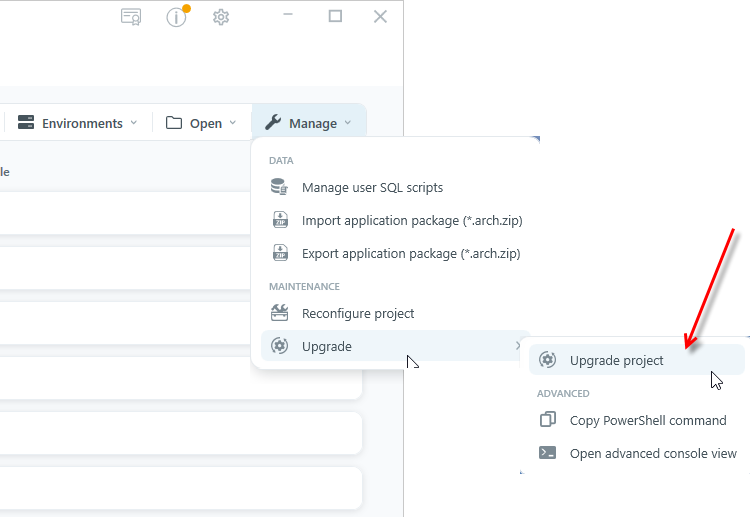Screen dimensions: 750x517
Task: Click the gear icon beside Upgrade
Action: pos(279,345)
